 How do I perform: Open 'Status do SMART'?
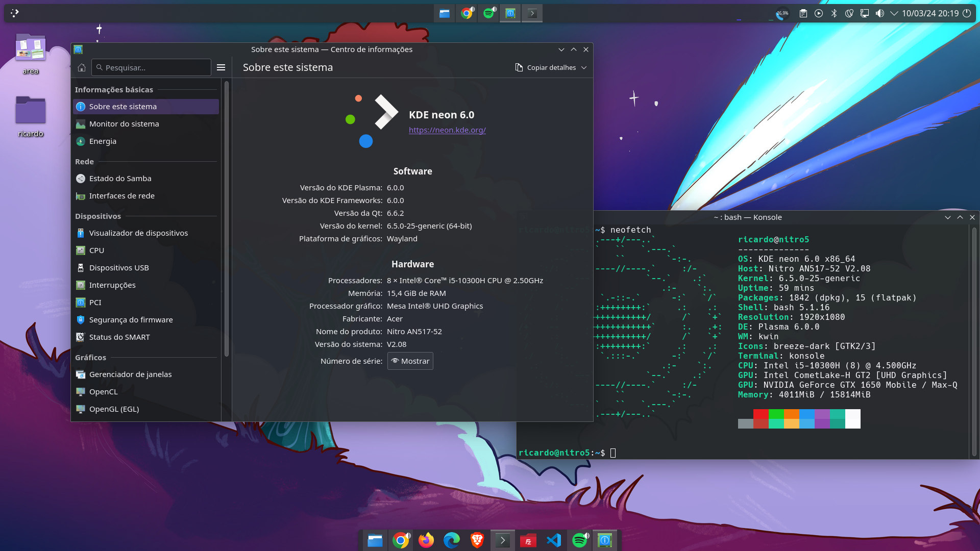[x=146, y=337]
